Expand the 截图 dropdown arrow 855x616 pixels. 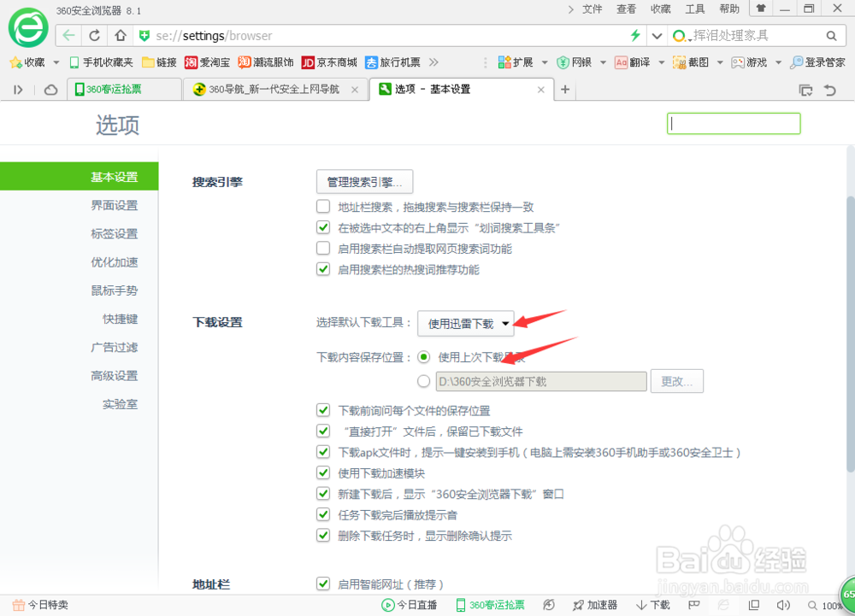pos(720,62)
